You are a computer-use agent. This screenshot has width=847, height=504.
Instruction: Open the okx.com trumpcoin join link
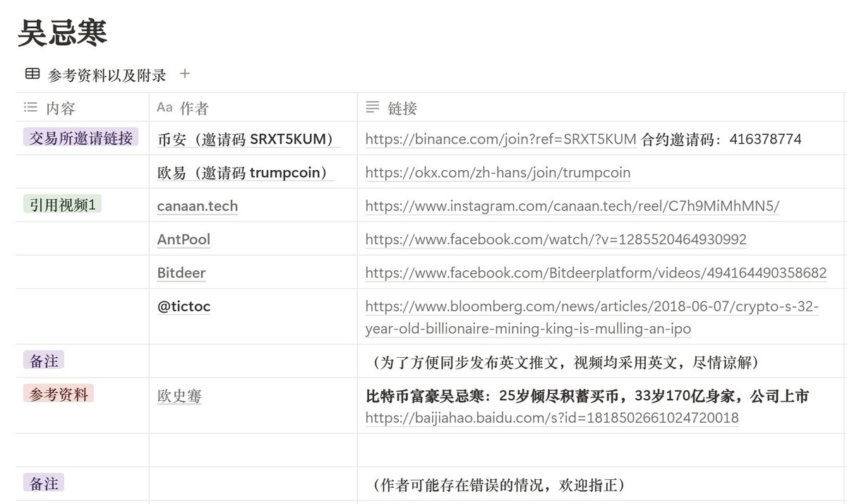point(498,172)
